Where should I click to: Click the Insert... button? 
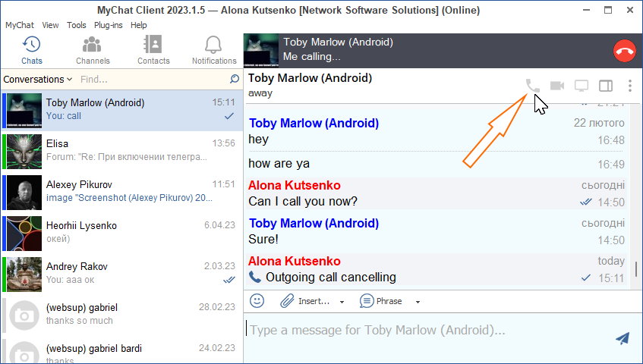tap(314, 301)
